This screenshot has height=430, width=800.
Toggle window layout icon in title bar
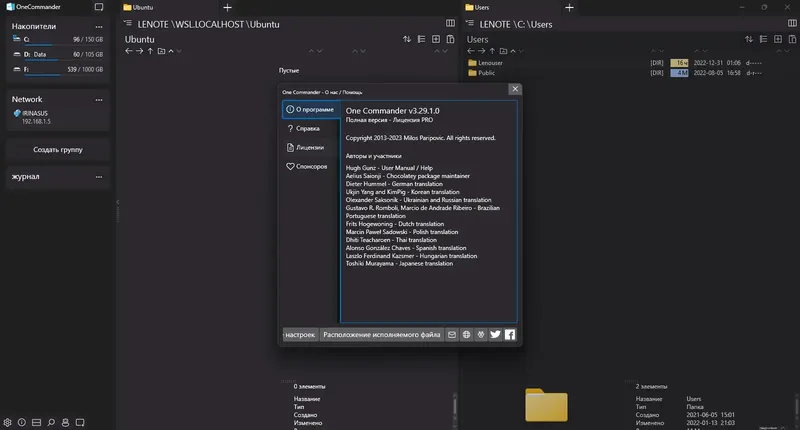click(x=99, y=7)
